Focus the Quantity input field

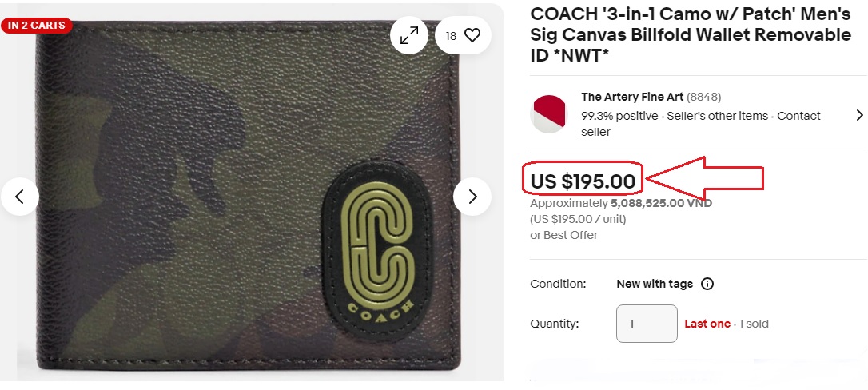[x=647, y=324]
